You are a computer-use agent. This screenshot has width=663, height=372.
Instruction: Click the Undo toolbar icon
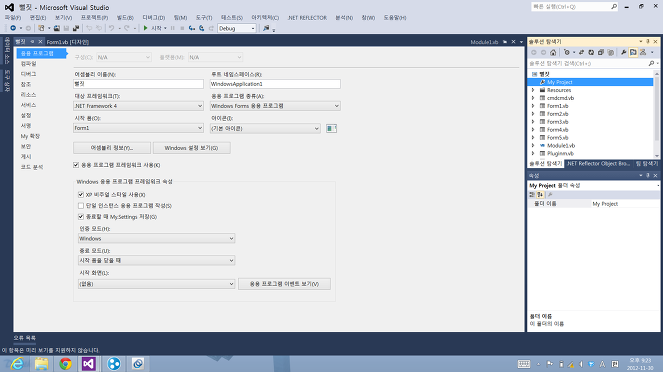coord(111,28)
